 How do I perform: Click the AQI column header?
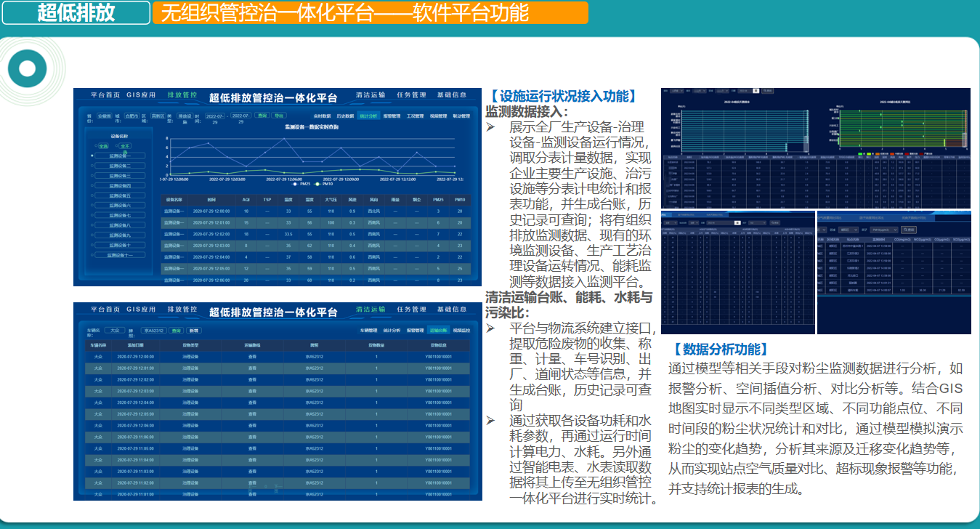[x=246, y=200]
